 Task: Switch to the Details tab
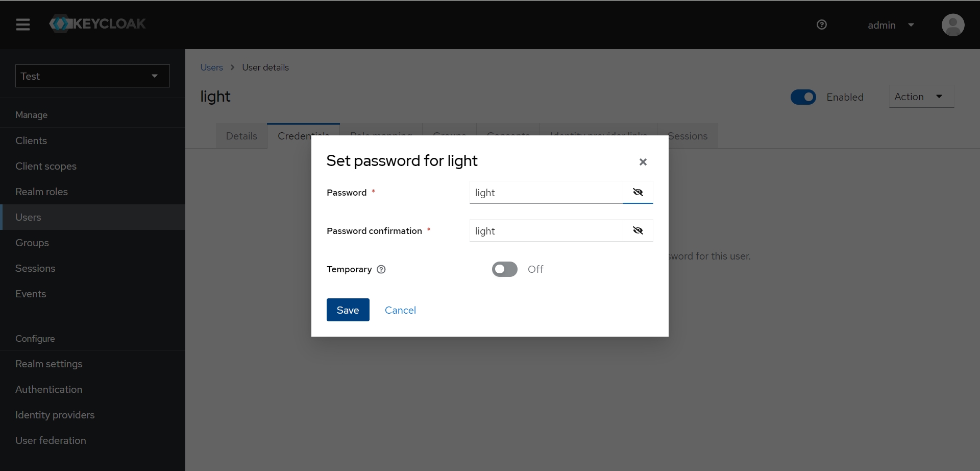click(241, 136)
